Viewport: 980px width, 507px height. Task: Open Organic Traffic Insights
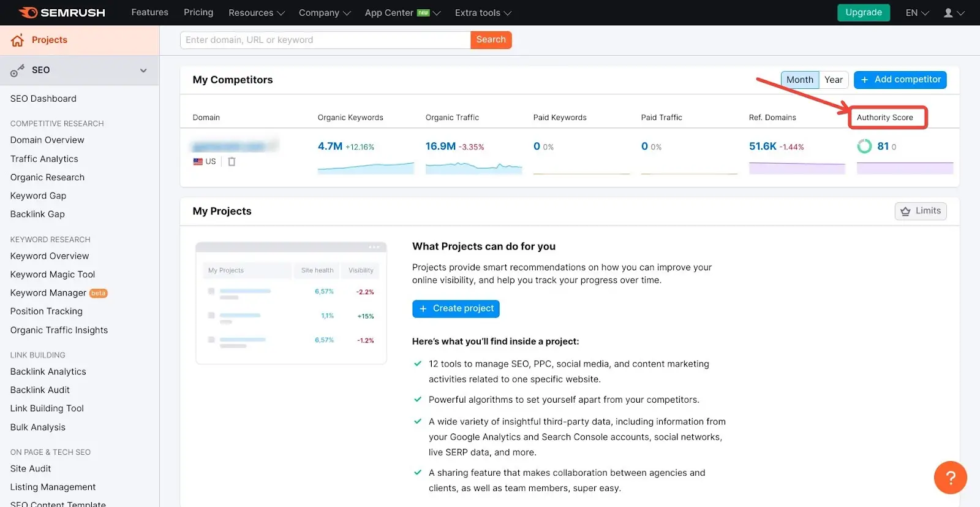tap(59, 330)
